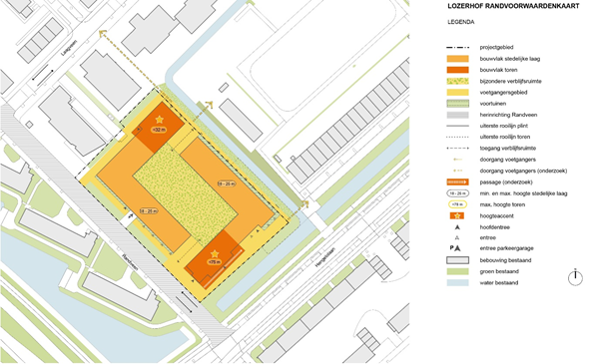Click the water bestaand blue swatch

click(x=457, y=282)
